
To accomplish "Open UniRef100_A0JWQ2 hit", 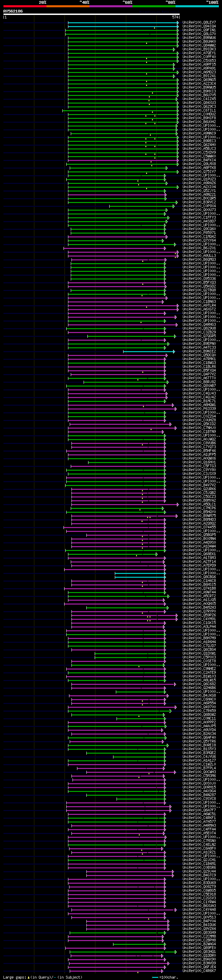I will coord(199,439).
